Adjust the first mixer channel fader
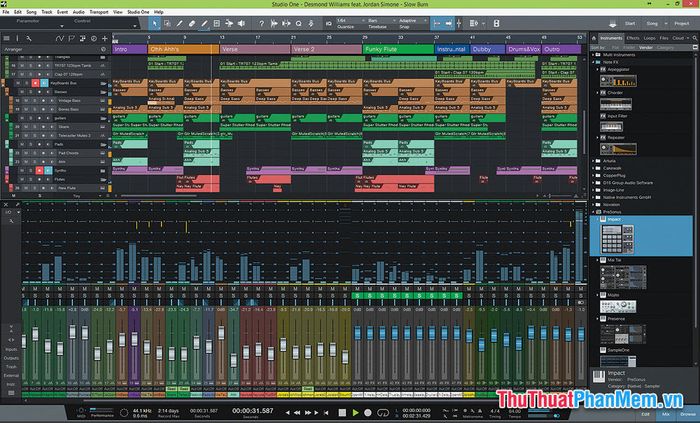Viewport: 700px width, 423px height. pos(24,341)
